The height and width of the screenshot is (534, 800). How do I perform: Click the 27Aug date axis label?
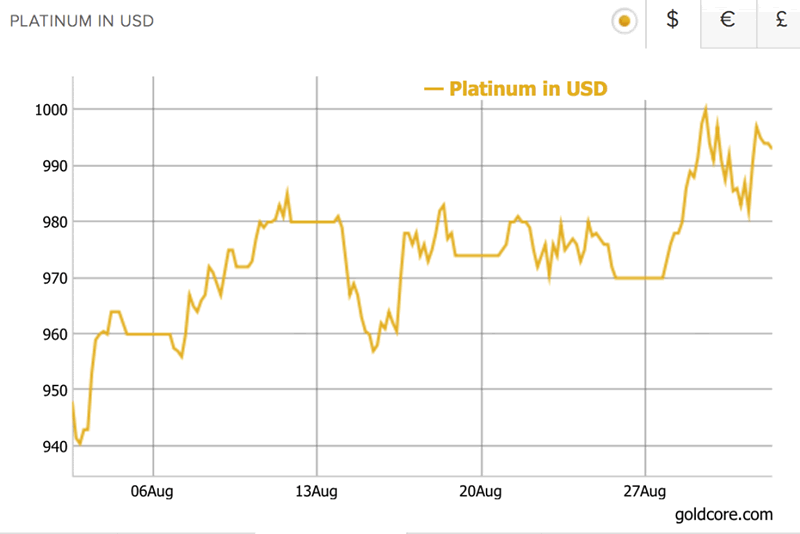coord(645,490)
